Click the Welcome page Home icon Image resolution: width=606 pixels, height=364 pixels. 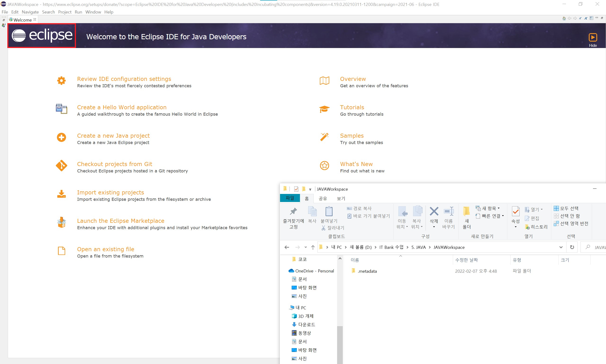point(564,18)
